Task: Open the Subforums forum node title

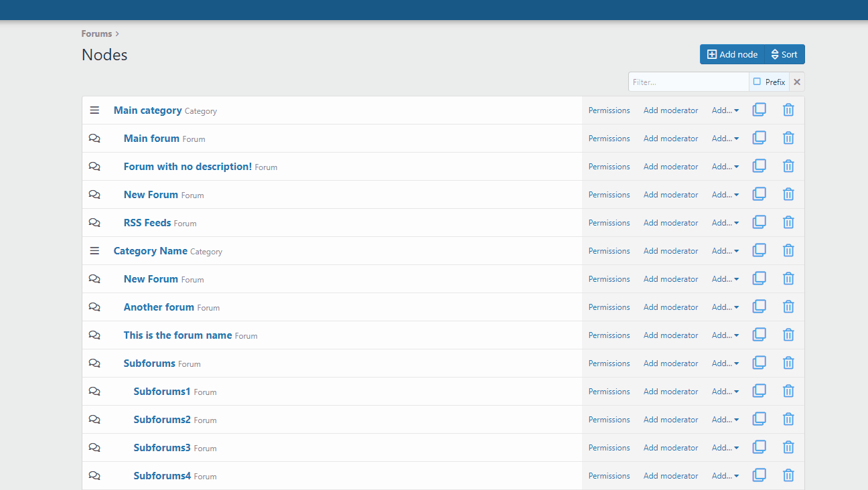Action: coord(149,363)
